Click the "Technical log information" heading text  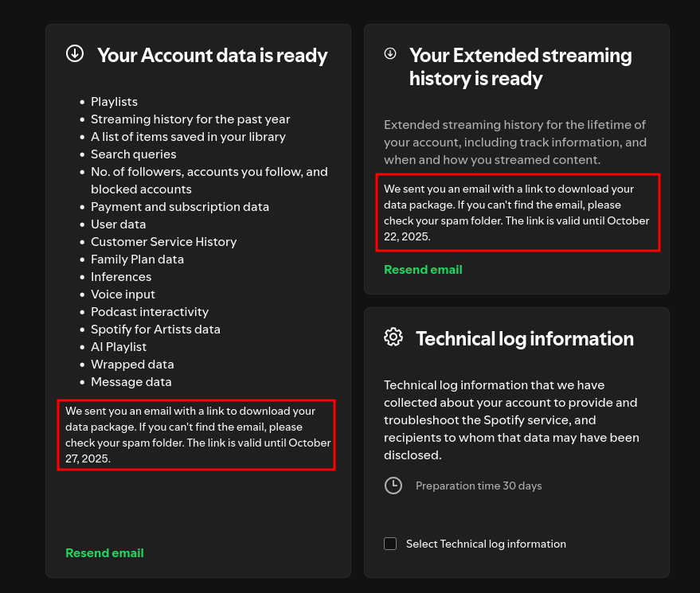pyautogui.click(x=524, y=338)
